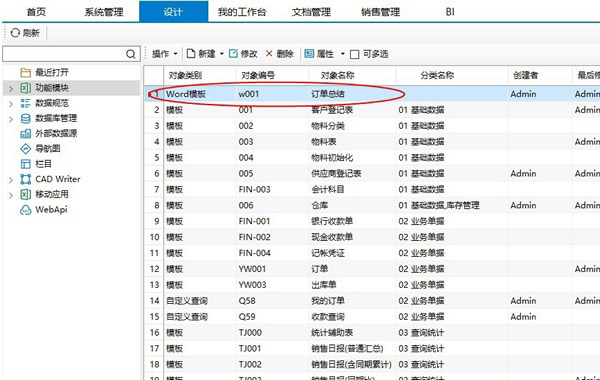
Task: Click the WebApi cloud icon
Action: (x=26, y=210)
